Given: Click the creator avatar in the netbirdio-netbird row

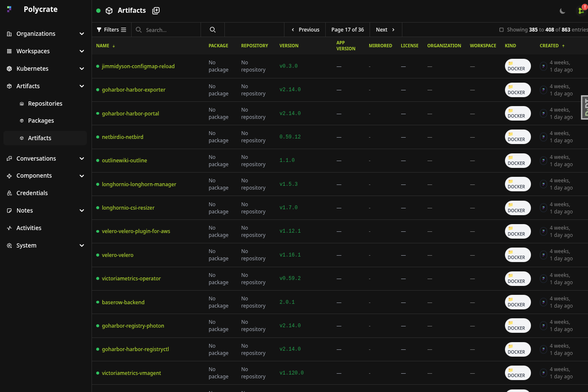Looking at the screenshot, I should pos(543,137).
